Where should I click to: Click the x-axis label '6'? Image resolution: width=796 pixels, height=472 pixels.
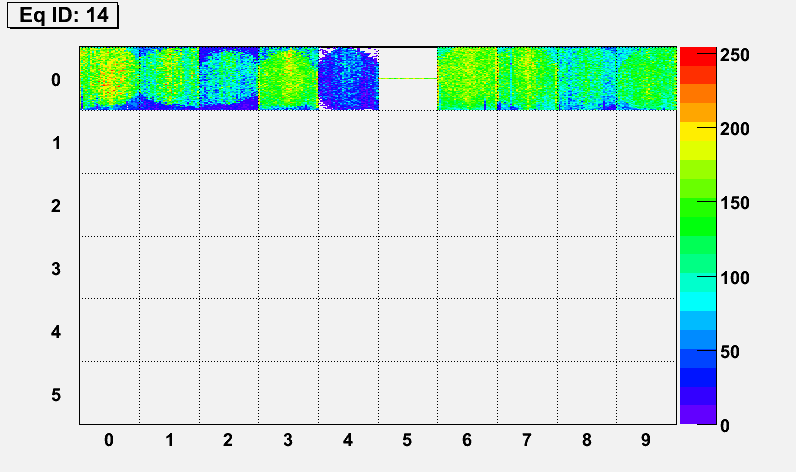[x=467, y=440]
